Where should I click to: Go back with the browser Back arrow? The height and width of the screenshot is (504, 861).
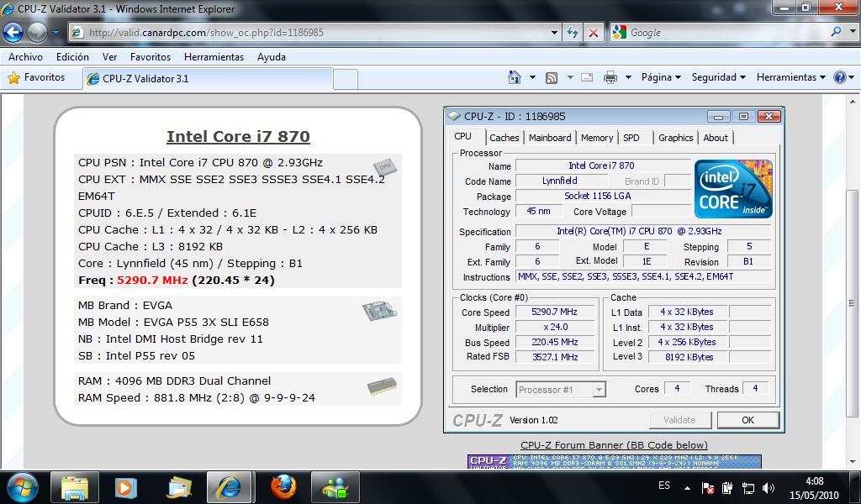[x=13, y=33]
